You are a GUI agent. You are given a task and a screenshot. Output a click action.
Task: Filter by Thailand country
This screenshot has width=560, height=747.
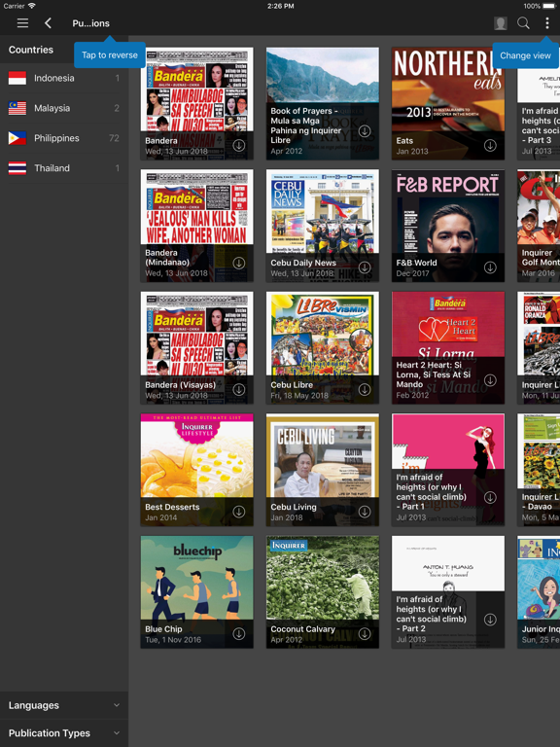click(64, 168)
